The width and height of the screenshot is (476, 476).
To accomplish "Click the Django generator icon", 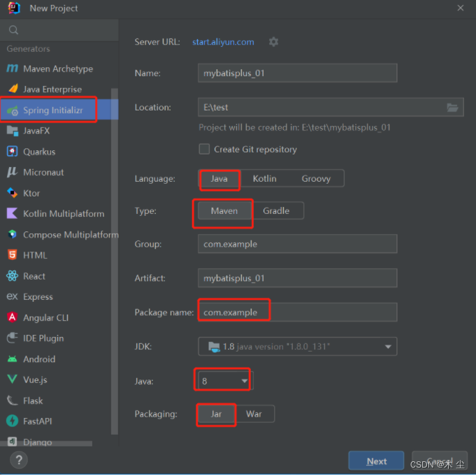I will (x=12, y=441).
